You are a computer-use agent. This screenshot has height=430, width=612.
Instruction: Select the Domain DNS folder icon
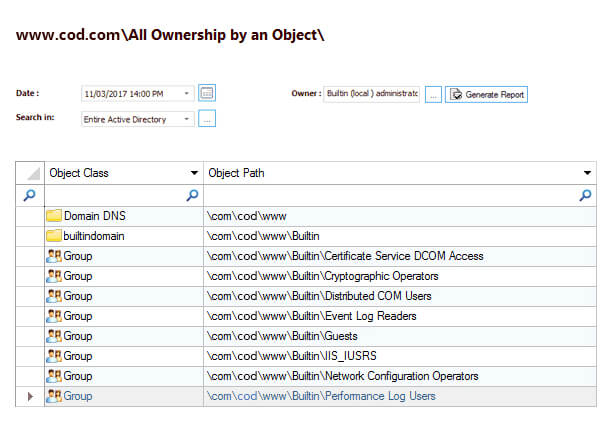54,216
